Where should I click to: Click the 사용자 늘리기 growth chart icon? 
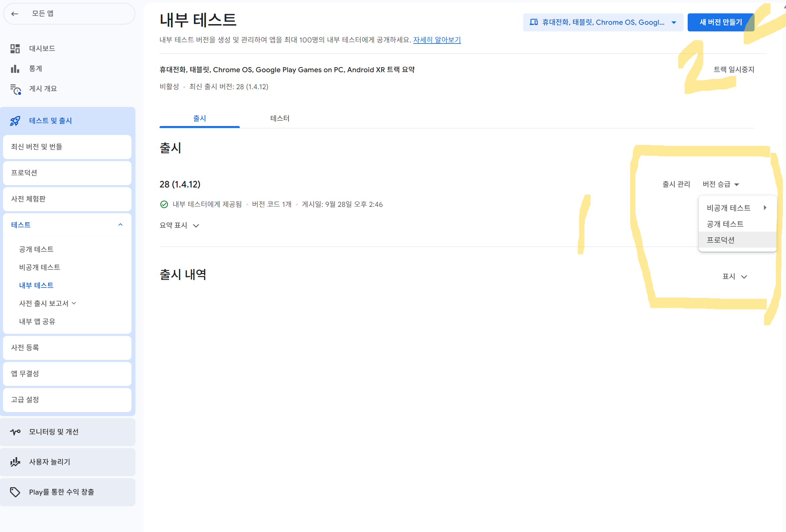coord(15,462)
